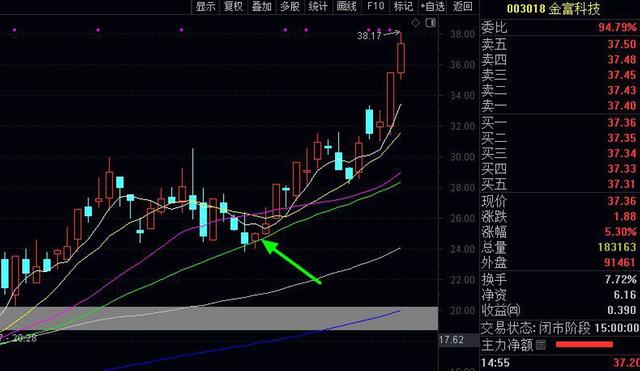
Task: Click the 交易状态 闭市阶段 status line
Action: click(x=560, y=328)
